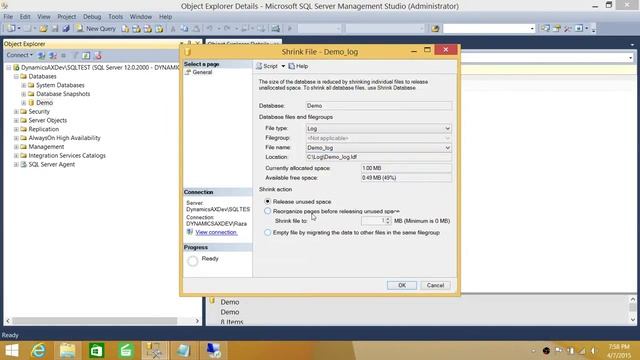Select Server Objects tree item
Screen dimensions: 640x360
coord(48,120)
